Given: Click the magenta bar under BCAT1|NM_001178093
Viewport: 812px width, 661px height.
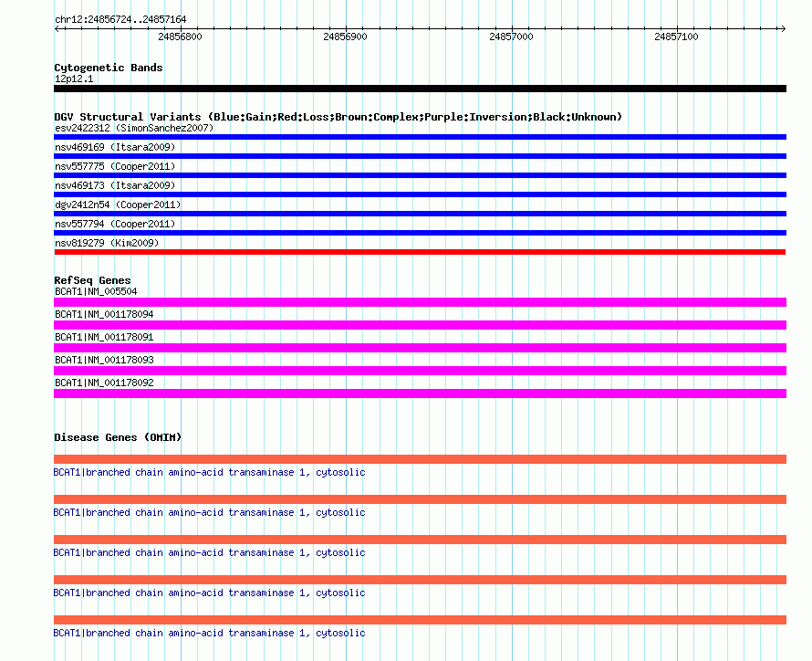Looking at the screenshot, I should pyautogui.click(x=420, y=371).
